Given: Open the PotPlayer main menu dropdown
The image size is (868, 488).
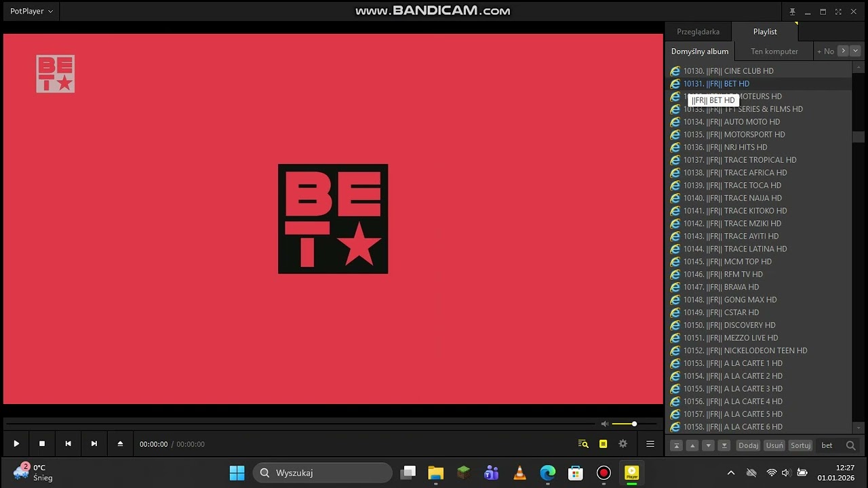Looking at the screenshot, I should pyautogui.click(x=31, y=12).
